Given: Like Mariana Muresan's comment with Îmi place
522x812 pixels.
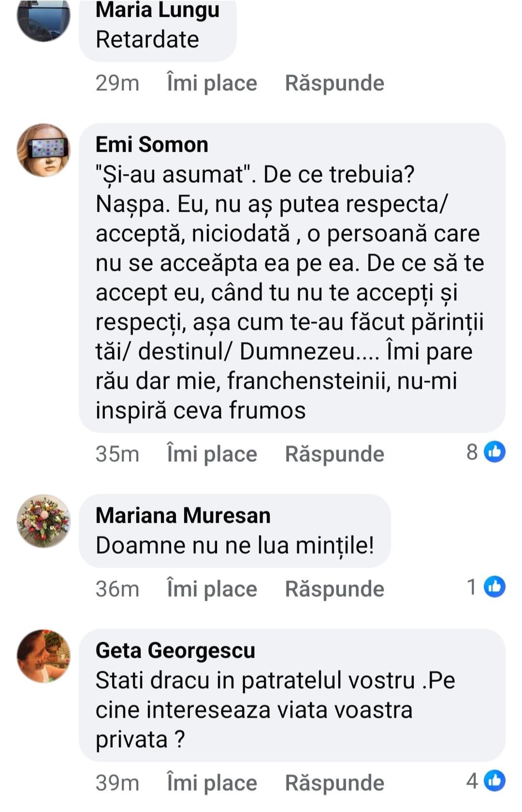Looking at the screenshot, I should click(212, 589).
